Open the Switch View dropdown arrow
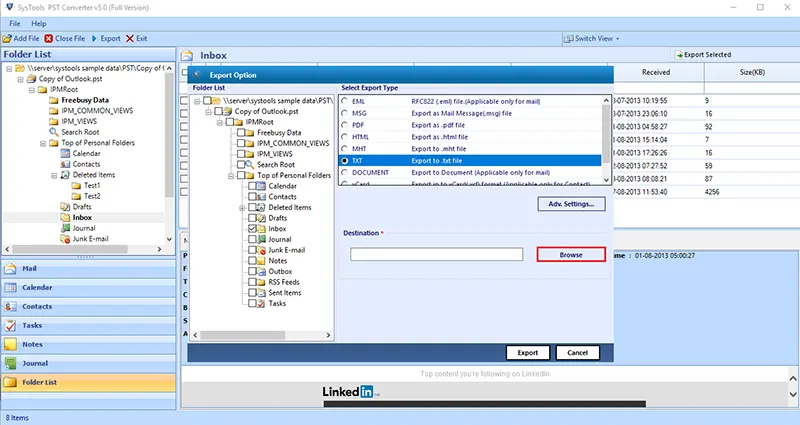This screenshot has width=800, height=425. [x=617, y=39]
